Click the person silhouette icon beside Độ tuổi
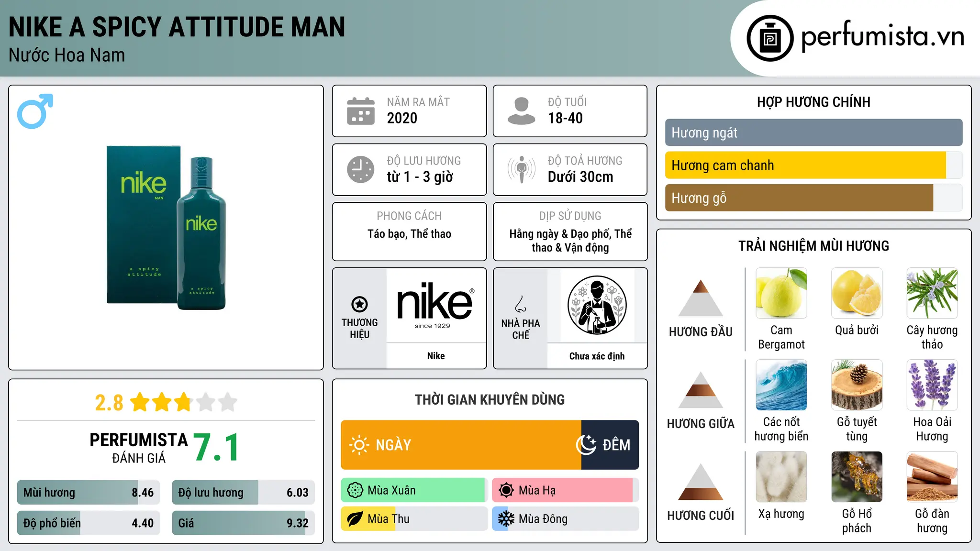The height and width of the screenshot is (551, 980). (521, 111)
